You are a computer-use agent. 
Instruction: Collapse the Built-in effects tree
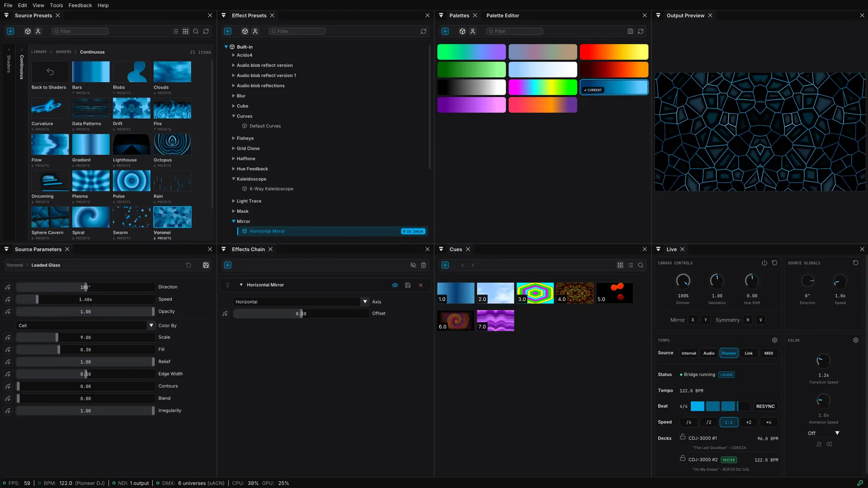226,47
